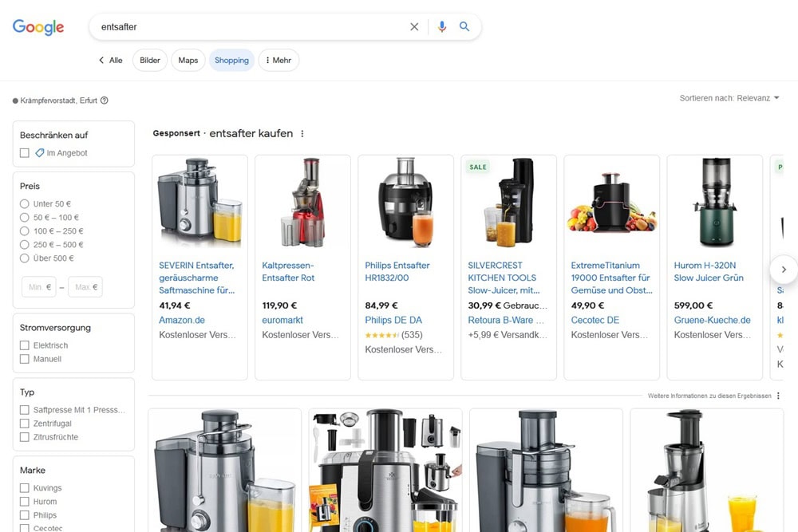Open the ExtremeTitanium juicer image with fruit
Image resolution: width=798 pixels, height=532 pixels.
pyautogui.click(x=612, y=203)
